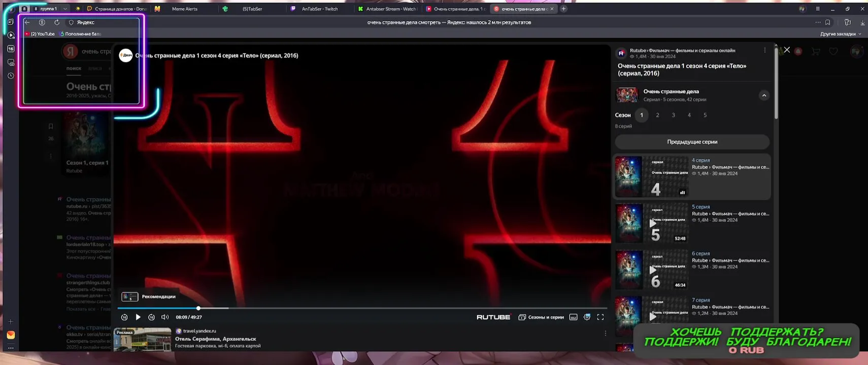Open 'Рекомендации' overlay in the player
The image size is (868, 365).
(x=149, y=297)
